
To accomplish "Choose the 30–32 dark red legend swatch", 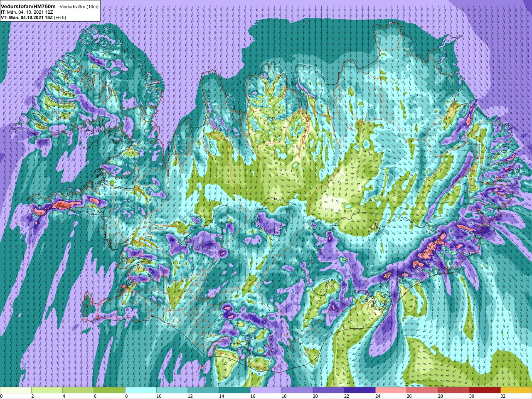I will coord(485,390).
